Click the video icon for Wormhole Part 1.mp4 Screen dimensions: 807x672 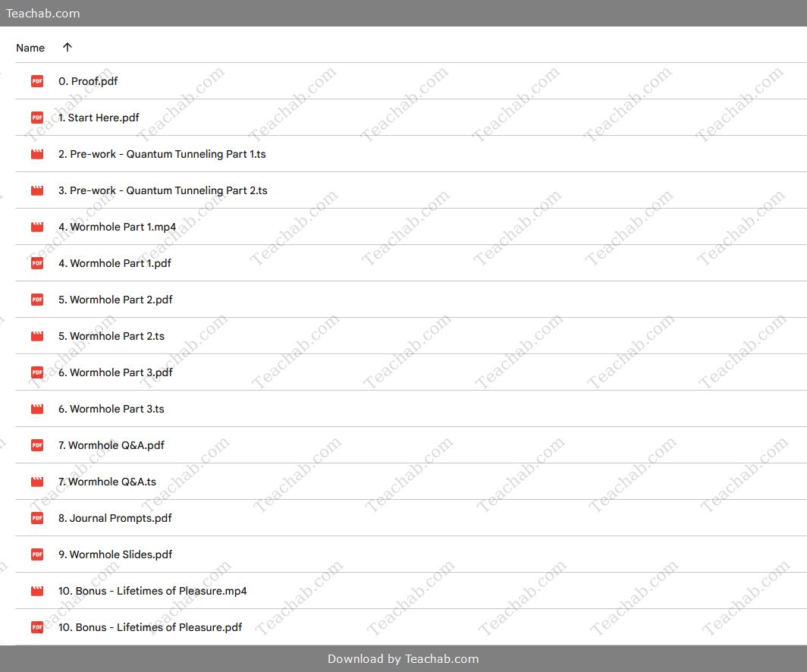tap(37, 227)
